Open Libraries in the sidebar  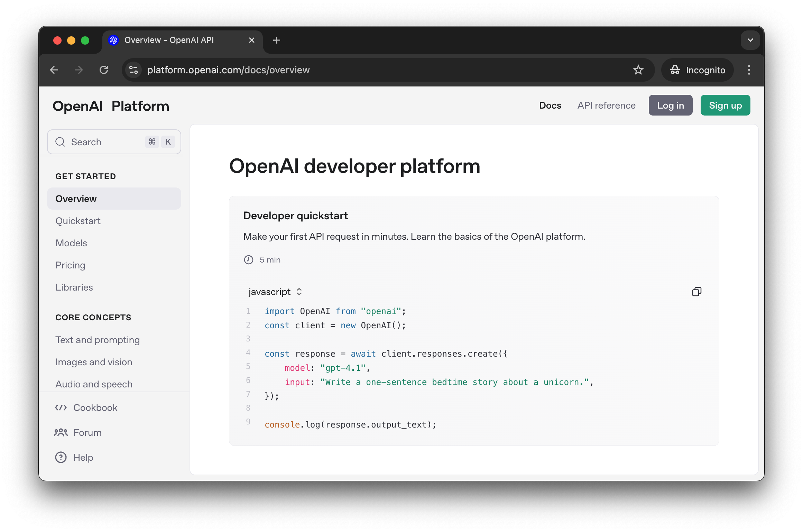pos(74,287)
